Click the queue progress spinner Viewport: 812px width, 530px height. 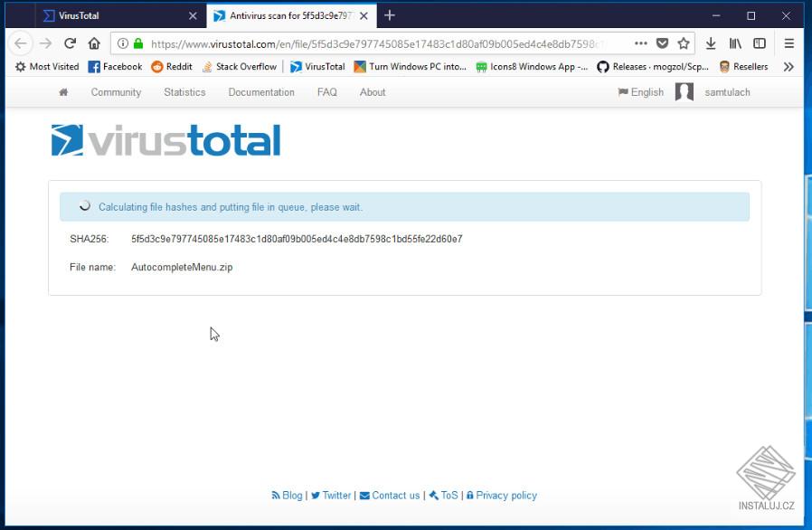click(84, 207)
